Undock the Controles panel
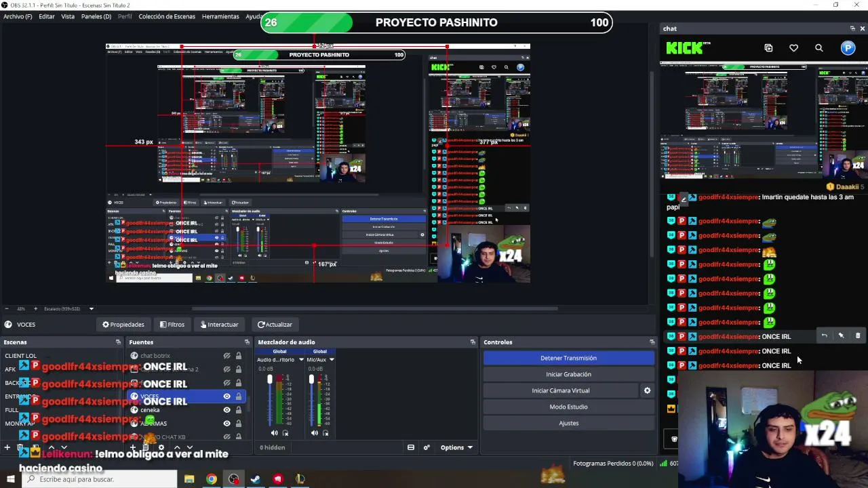The width and height of the screenshot is (868, 488). 654,342
